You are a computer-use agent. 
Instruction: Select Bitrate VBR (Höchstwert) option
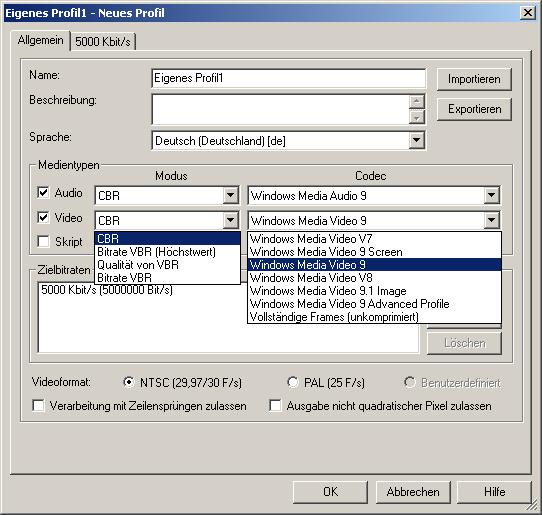click(x=167, y=252)
